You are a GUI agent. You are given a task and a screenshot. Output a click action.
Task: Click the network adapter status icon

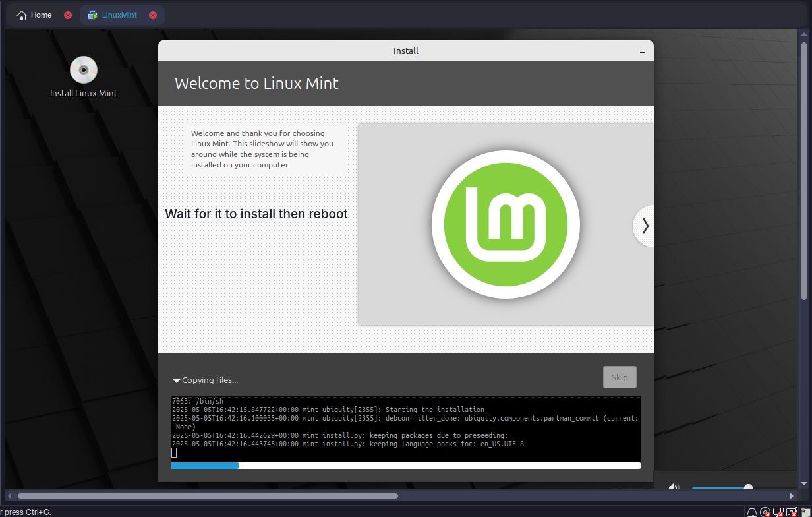(x=778, y=512)
